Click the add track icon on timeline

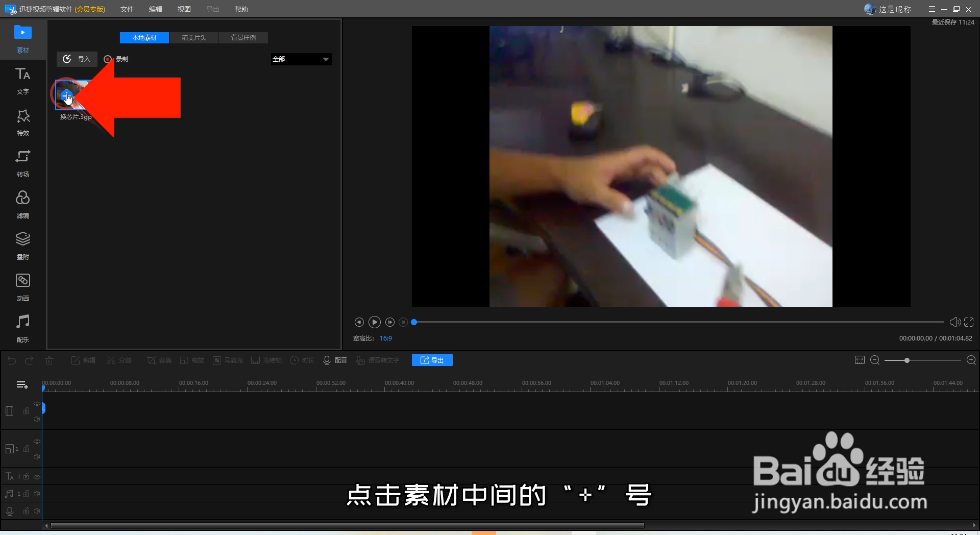point(21,384)
